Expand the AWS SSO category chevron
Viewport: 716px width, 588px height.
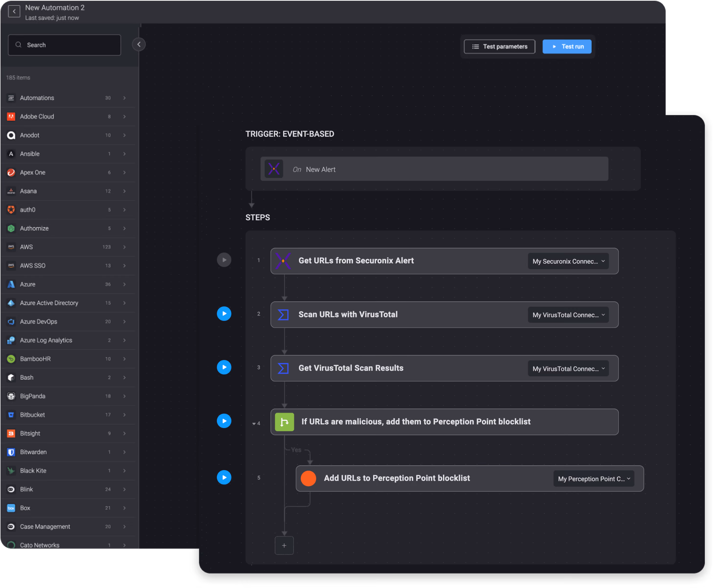coord(125,265)
